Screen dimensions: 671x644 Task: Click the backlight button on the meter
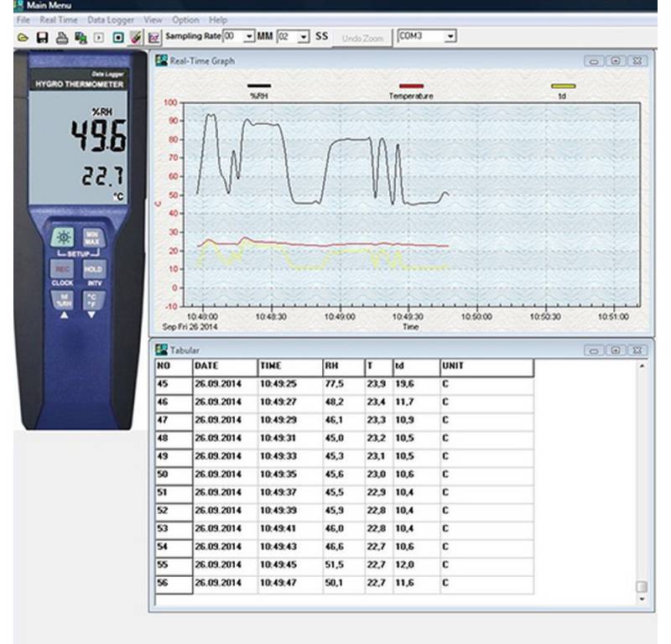point(63,237)
